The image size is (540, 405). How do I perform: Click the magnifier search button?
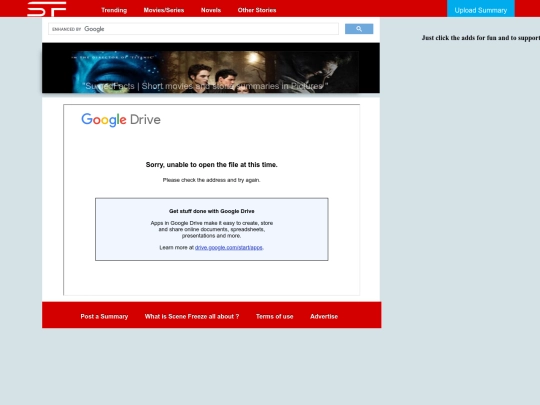click(x=359, y=29)
